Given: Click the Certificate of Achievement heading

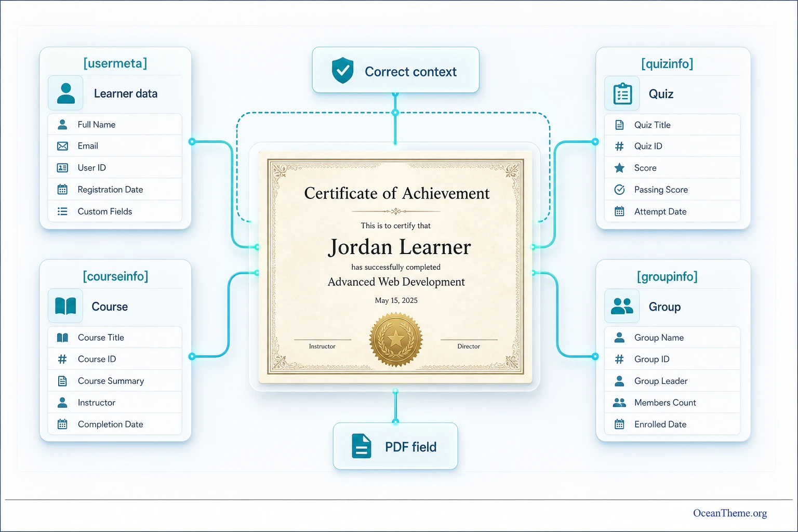Looking at the screenshot, I should 397,193.
